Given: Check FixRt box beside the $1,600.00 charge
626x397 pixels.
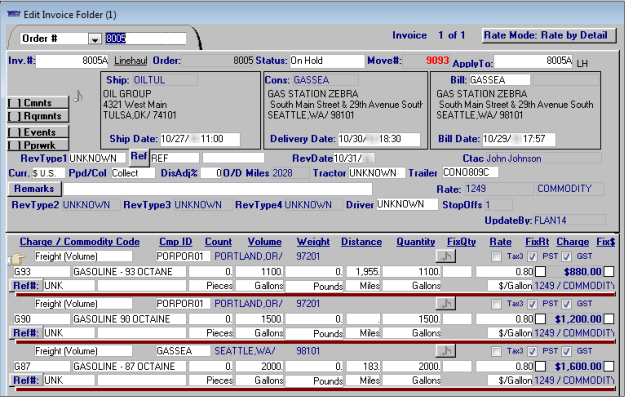Looking at the screenshot, I should point(540,366).
